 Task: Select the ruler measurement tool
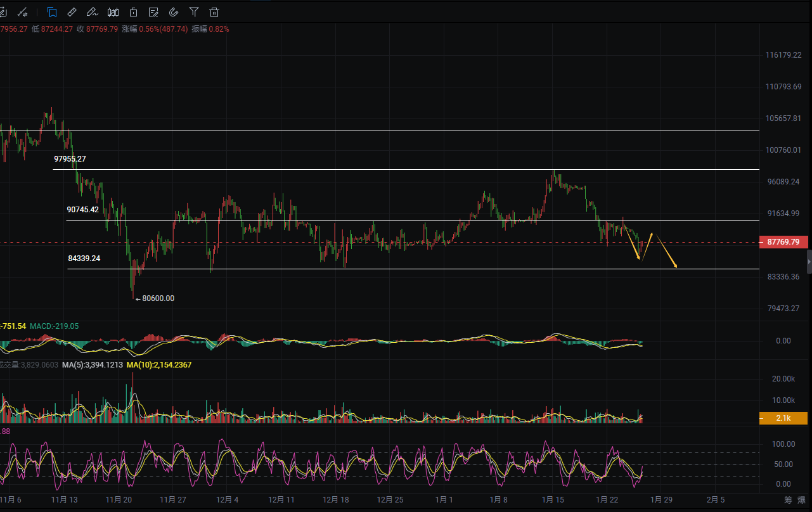(72, 12)
